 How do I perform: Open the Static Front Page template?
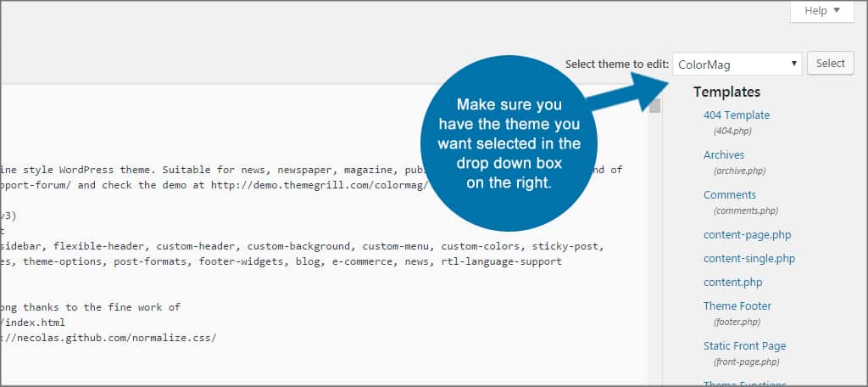pyautogui.click(x=744, y=345)
